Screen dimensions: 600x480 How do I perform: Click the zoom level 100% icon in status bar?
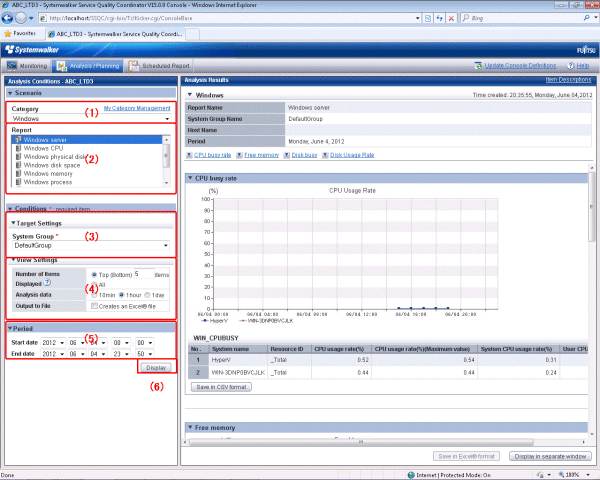tap(561, 475)
